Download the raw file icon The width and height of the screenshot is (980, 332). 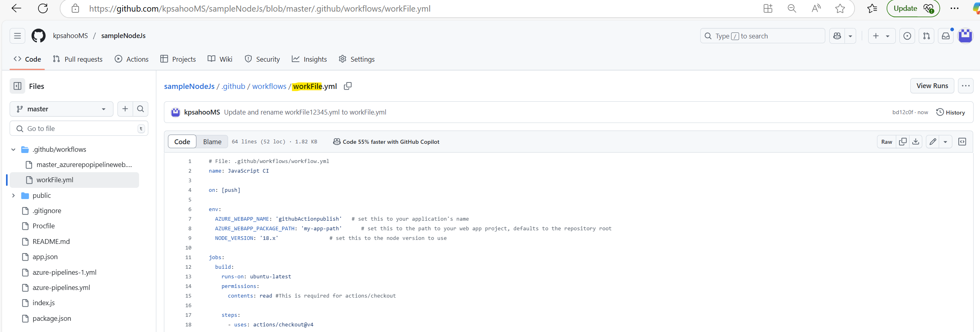(x=916, y=142)
